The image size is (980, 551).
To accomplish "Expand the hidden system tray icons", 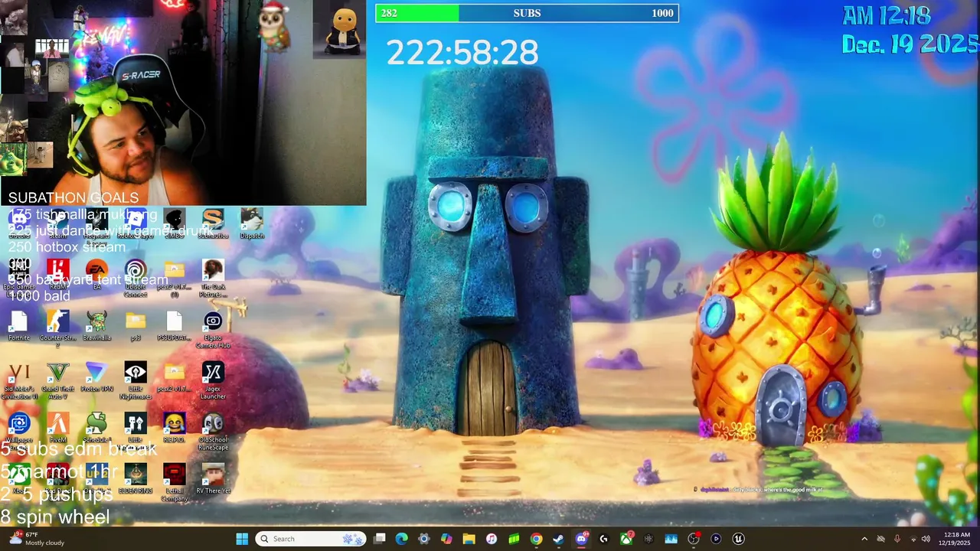I will (x=864, y=539).
